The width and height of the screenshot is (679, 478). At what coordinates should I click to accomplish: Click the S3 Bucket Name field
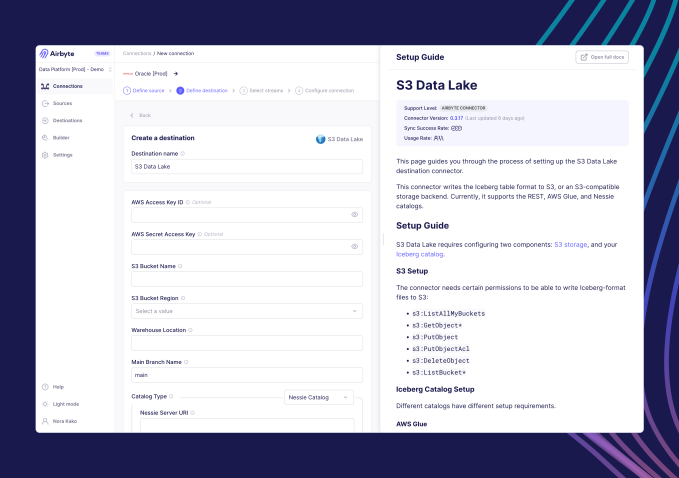pyautogui.click(x=247, y=279)
